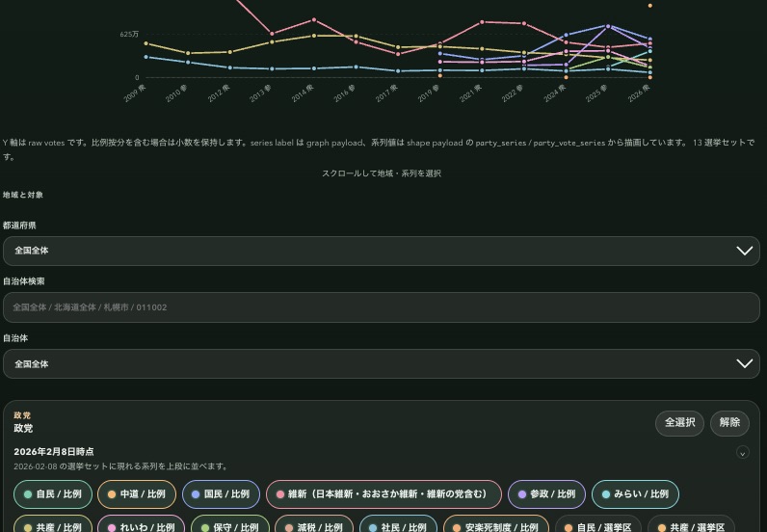Click the 2022 参 axis label

pyautogui.click(x=513, y=93)
